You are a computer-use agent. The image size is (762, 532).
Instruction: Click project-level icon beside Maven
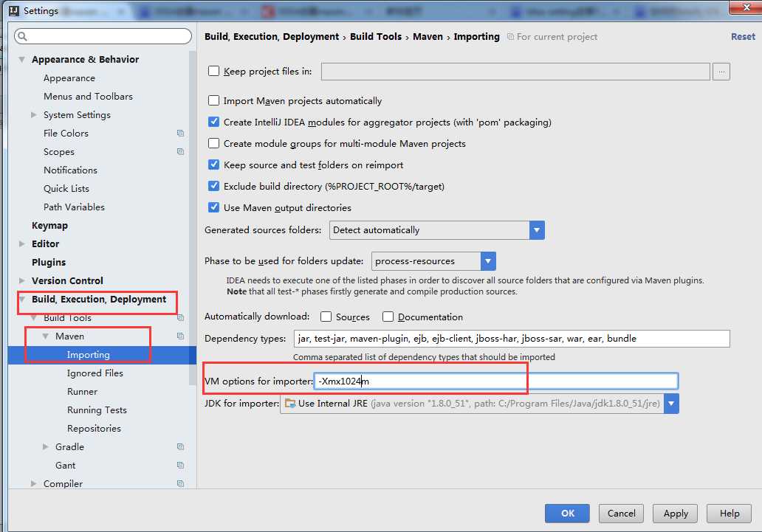180,336
